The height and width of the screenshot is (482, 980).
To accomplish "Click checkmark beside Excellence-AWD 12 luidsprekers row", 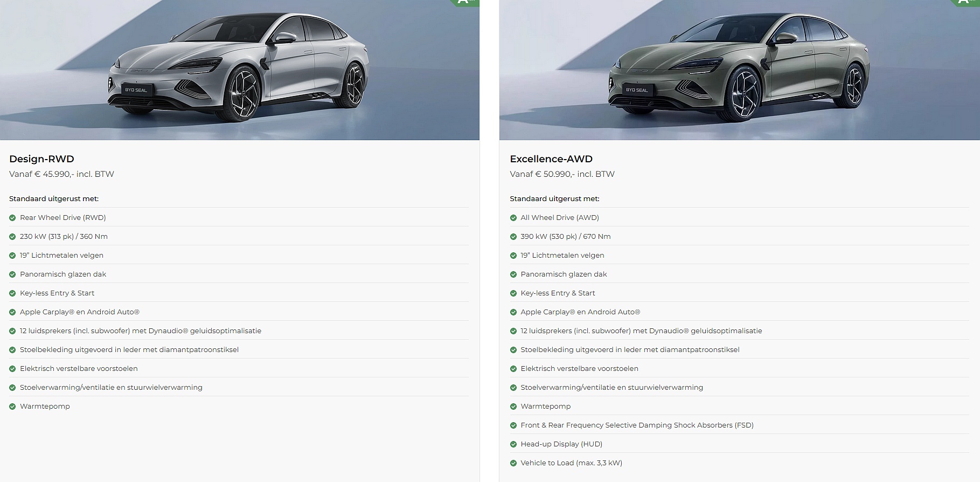I will coord(513,331).
